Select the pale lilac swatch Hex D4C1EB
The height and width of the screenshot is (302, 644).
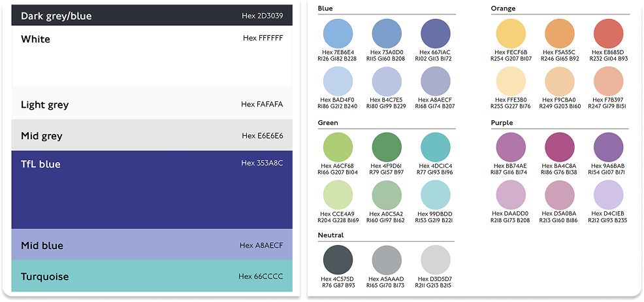pyautogui.click(x=609, y=195)
